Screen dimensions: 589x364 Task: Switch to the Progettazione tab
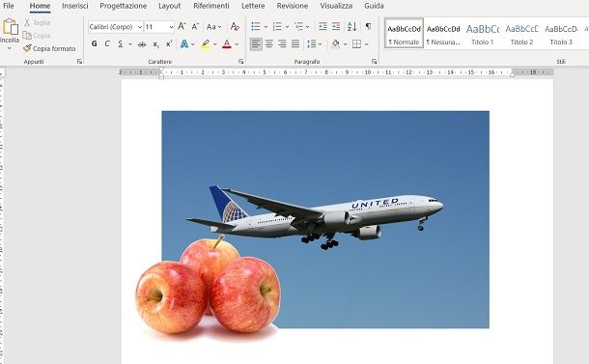[124, 6]
